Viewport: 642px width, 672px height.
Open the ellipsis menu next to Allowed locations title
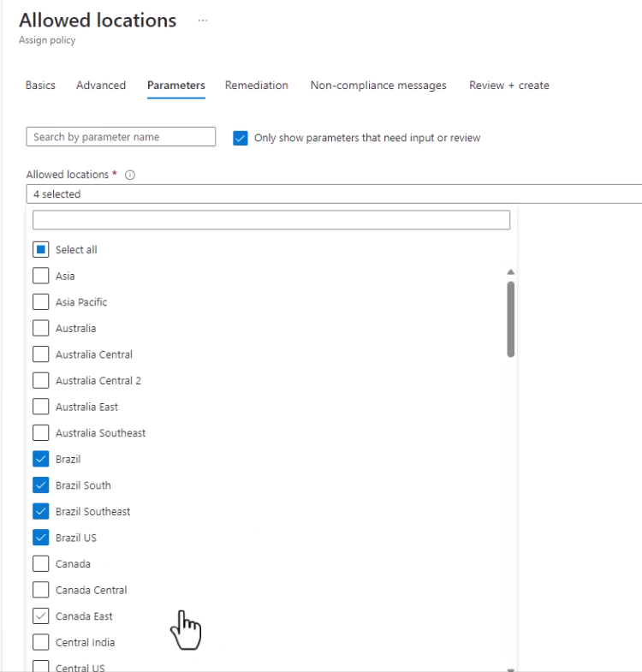click(203, 21)
